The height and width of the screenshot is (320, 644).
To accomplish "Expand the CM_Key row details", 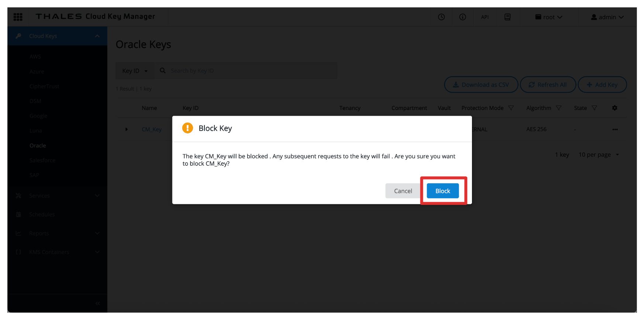I will pyautogui.click(x=126, y=129).
